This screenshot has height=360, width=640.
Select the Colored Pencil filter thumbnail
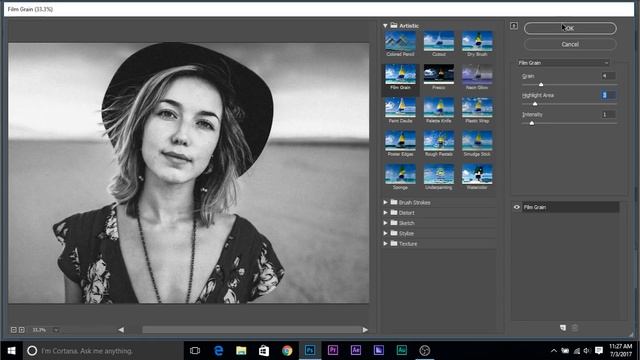tap(400, 44)
